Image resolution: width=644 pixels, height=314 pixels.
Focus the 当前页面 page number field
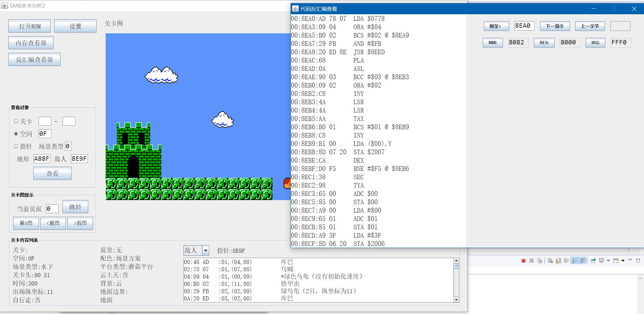click(52, 208)
